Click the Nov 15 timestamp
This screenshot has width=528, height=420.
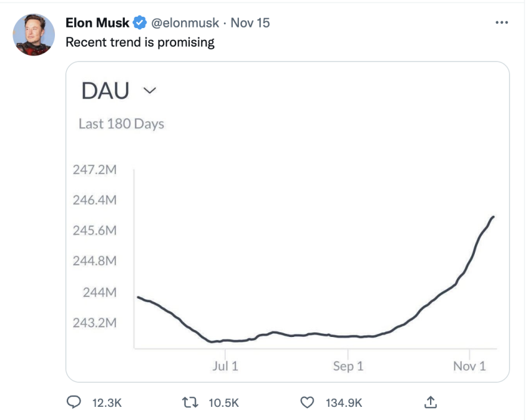pos(250,23)
